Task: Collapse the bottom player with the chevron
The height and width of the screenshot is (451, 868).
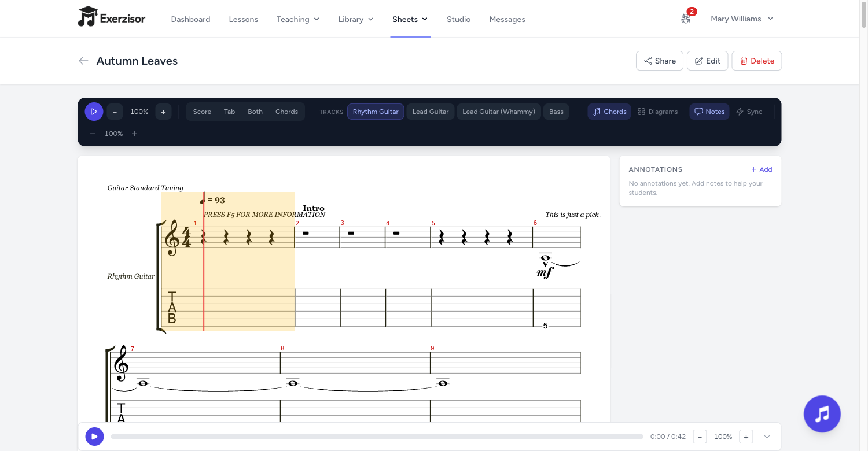Action: [x=767, y=437]
